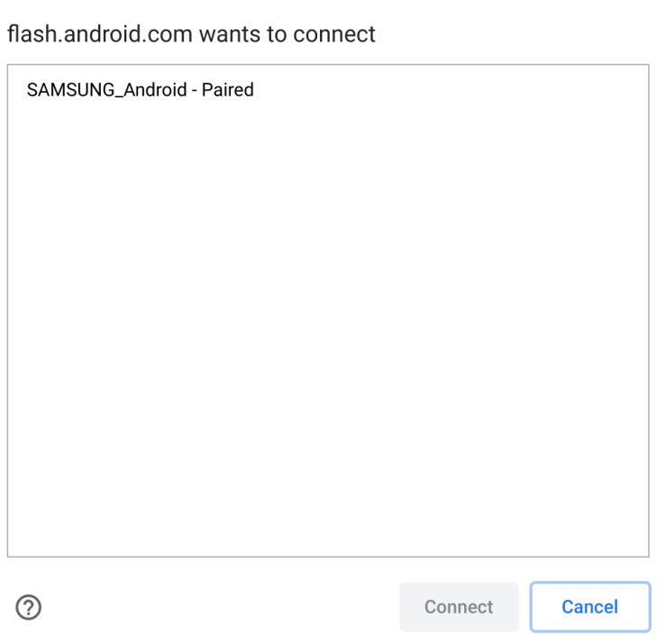
Task: Click the Cancel button
Action: coord(589,606)
